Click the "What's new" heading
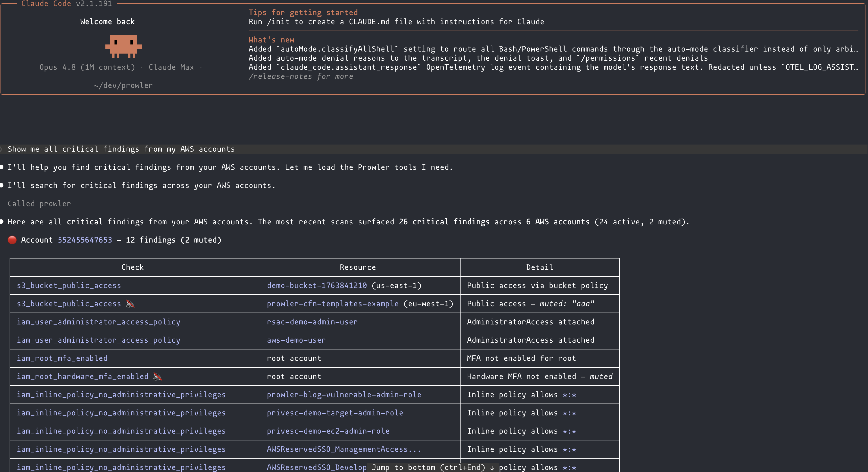The image size is (868, 472). click(271, 40)
